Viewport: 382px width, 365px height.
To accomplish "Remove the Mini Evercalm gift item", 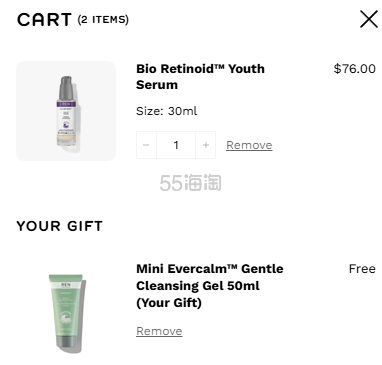I will coord(159,331).
